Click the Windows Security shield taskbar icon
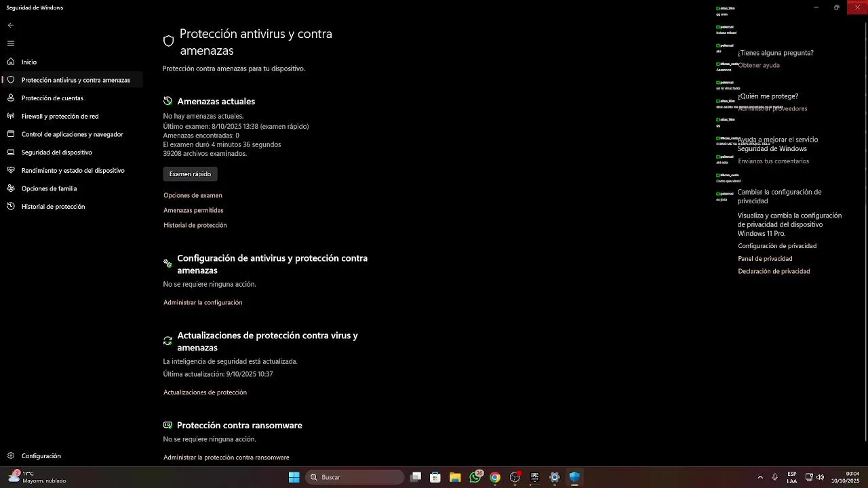868x488 pixels. [x=574, y=477]
